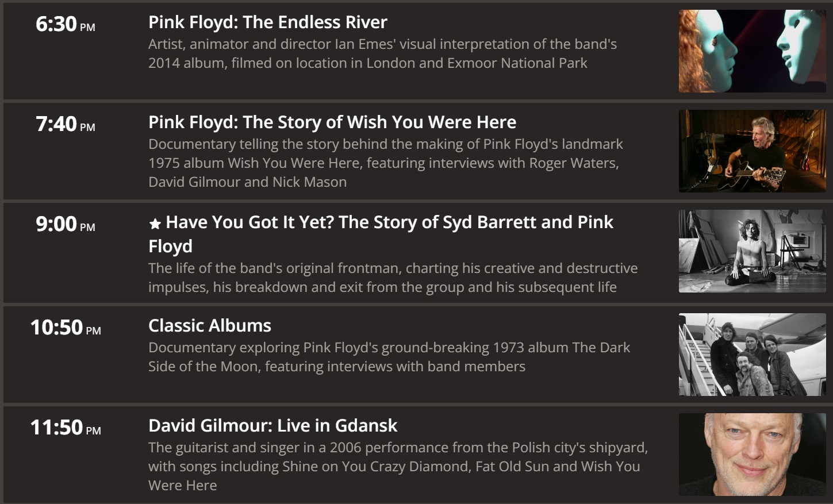Select the 6:30 PM time slot
This screenshot has width=833, height=504.
[66, 24]
